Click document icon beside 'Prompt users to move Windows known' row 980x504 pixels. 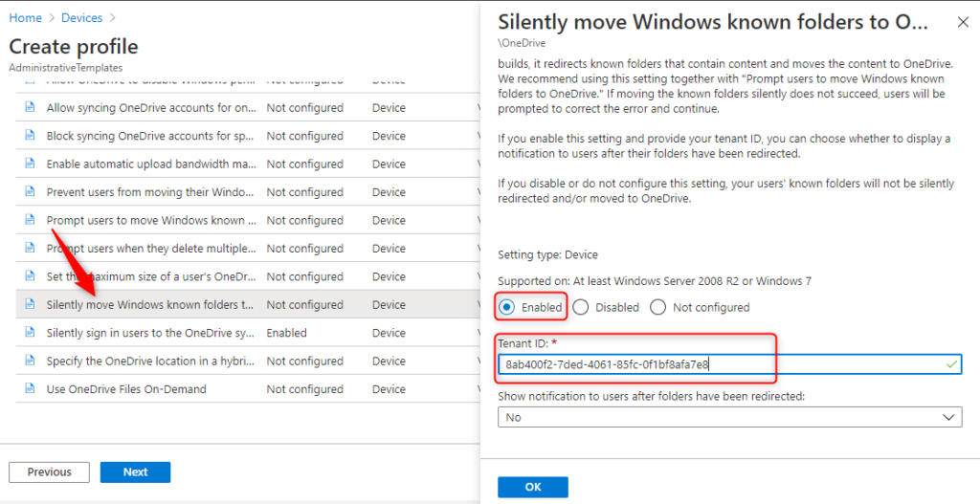pos(30,219)
